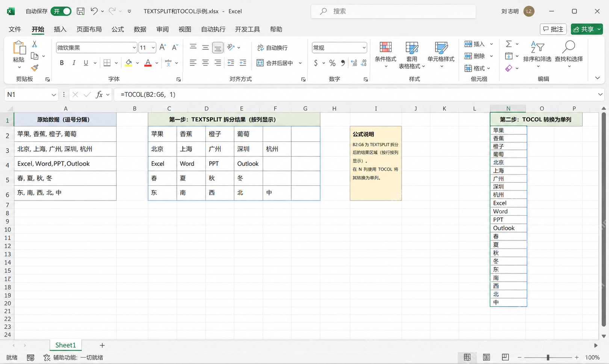Screen dimensions: 609x364
Task: Switch to Page Break Preview in status bar
Action: [505, 357]
